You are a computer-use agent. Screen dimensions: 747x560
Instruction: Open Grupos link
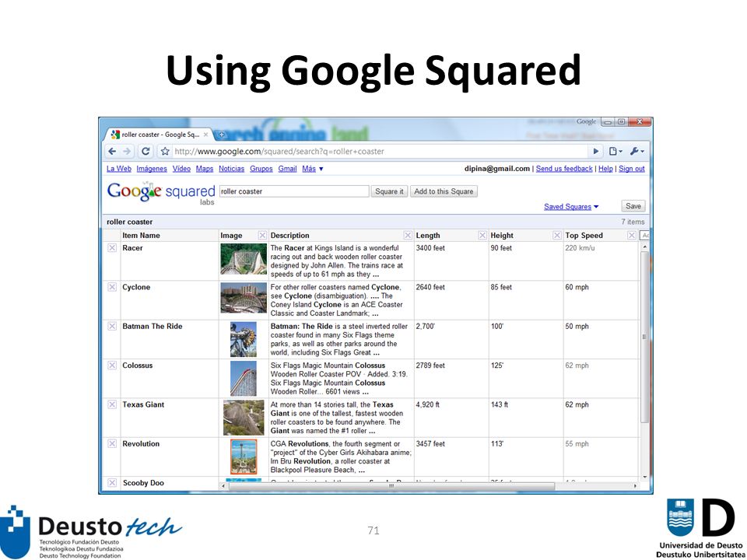click(261, 169)
